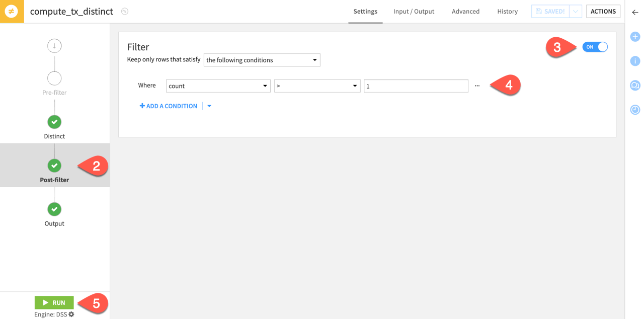The width and height of the screenshot is (644, 319).
Task: Click the compute_tx_distinct recipe title
Action: point(71,12)
